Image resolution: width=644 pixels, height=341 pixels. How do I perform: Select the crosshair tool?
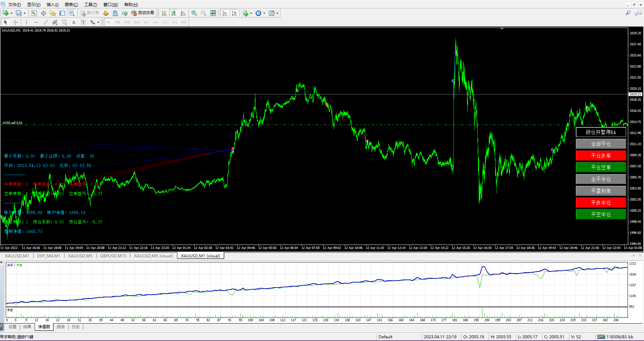(15, 22)
